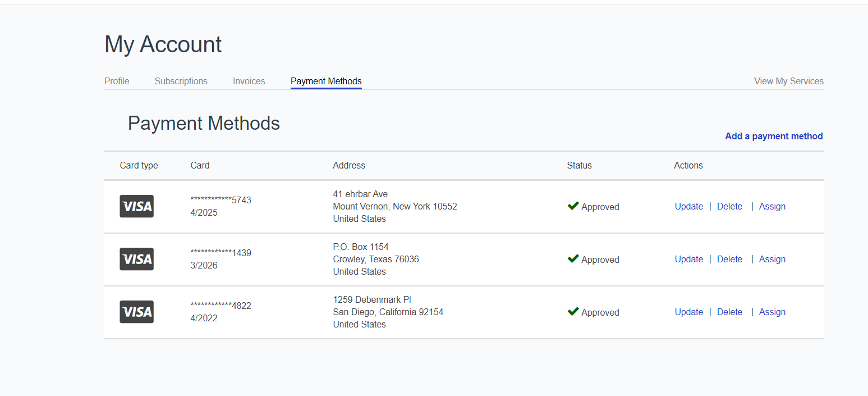Delete the Crowley, Texas card
This screenshot has width=868, height=396.
click(x=729, y=259)
